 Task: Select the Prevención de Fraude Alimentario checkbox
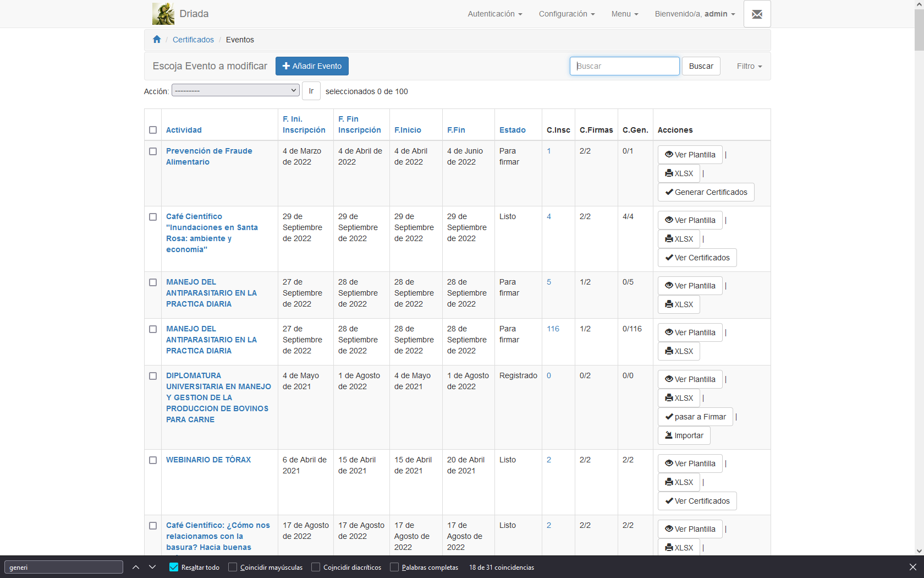point(153,151)
